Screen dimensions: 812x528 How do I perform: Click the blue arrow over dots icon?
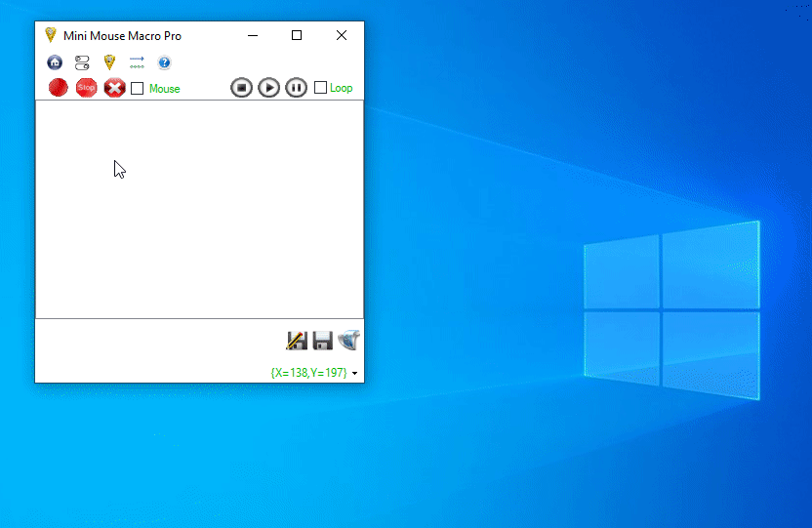click(137, 62)
